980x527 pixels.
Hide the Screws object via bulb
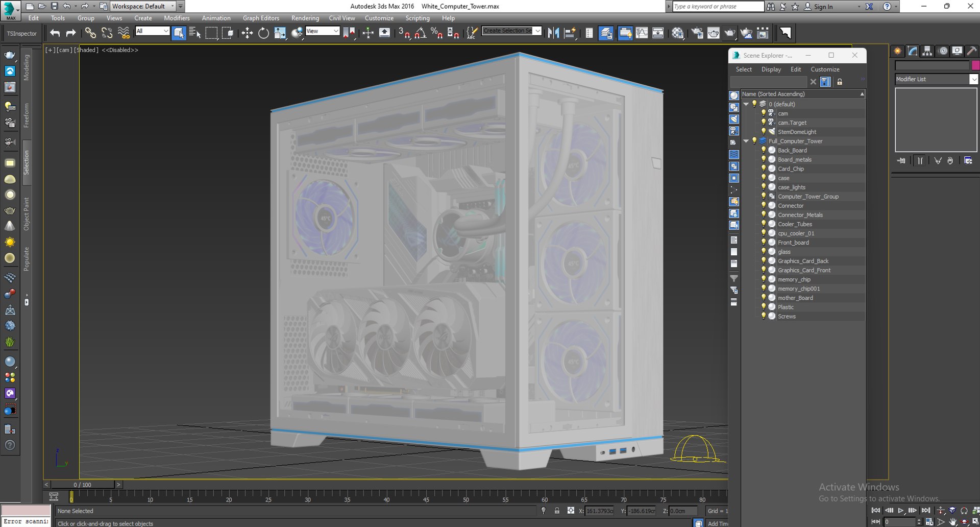tap(764, 316)
